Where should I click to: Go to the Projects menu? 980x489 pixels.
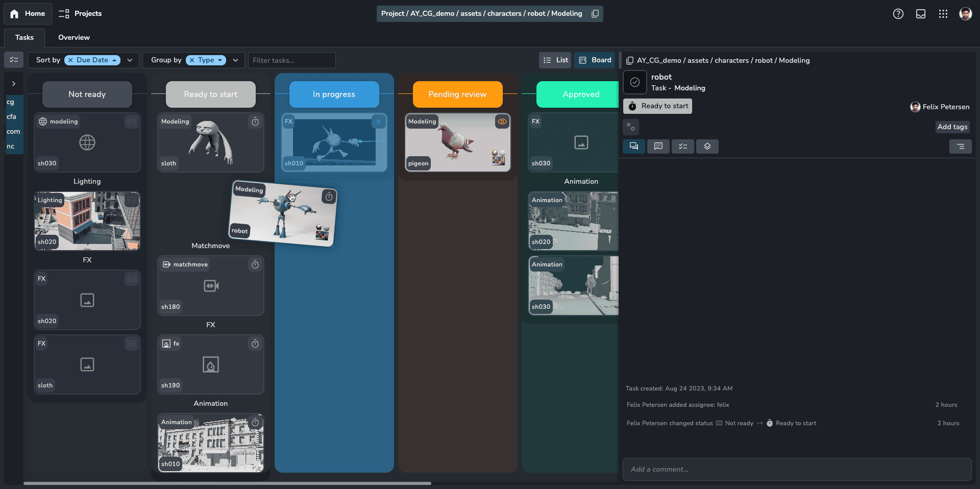80,14
